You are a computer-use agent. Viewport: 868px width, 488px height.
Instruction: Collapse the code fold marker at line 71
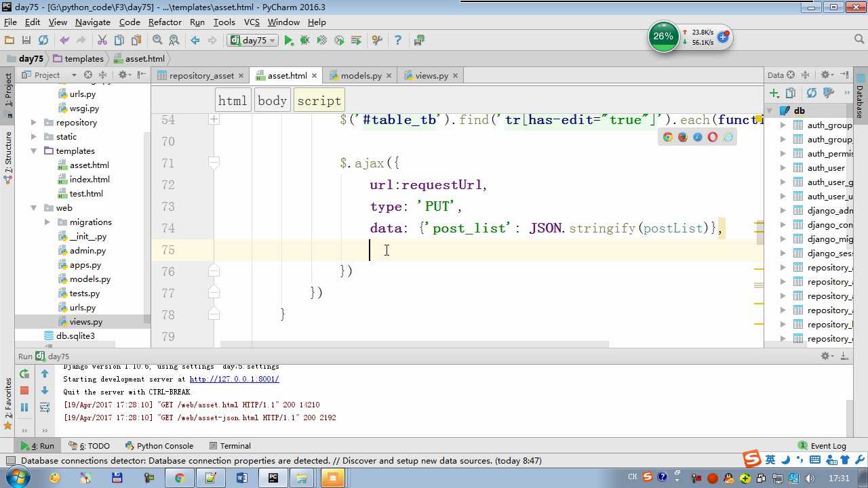pos(214,163)
